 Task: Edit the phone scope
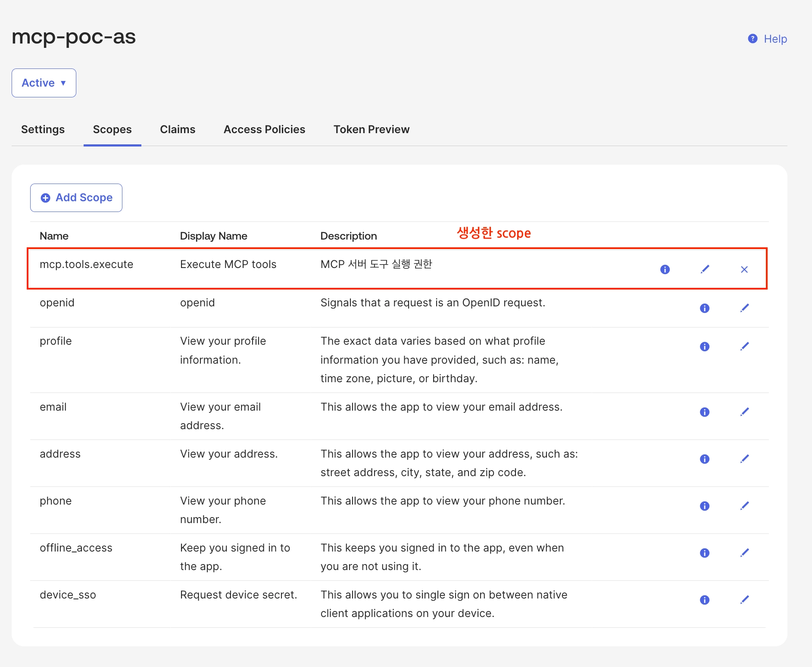(x=744, y=506)
